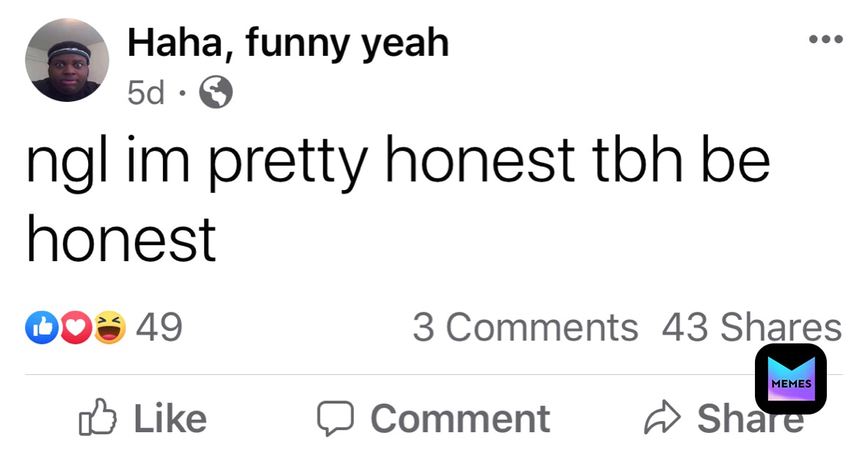Click the curved arrow icon beside Share
The height and width of the screenshot is (449, 868).
(662, 417)
